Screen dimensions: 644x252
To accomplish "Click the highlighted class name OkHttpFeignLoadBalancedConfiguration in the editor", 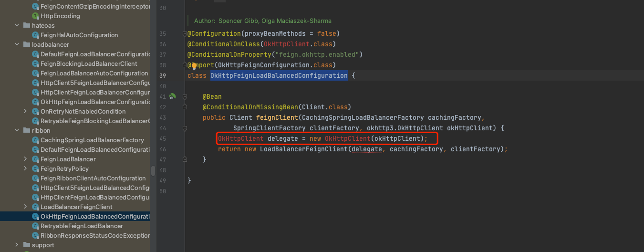I will [x=279, y=75].
